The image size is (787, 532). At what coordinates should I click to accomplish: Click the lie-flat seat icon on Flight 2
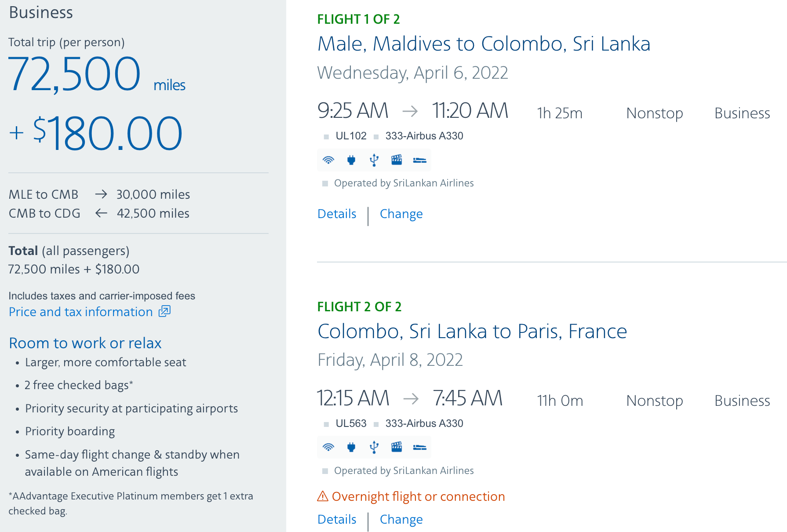click(420, 447)
